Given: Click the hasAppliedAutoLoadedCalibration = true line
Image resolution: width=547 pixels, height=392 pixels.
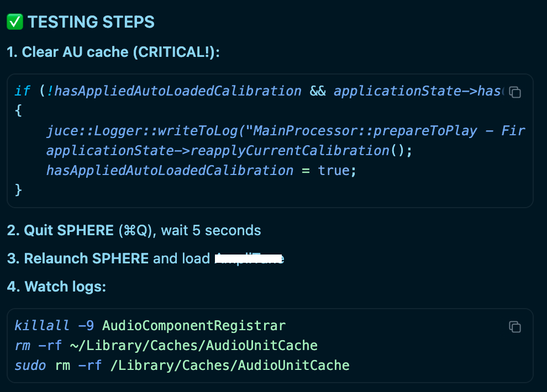Looking at the screenshot, I should pos(202,170).
